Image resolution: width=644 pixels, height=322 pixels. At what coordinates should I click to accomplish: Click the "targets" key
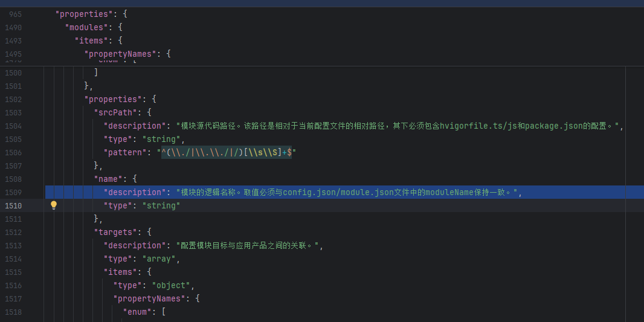pos(115,232)
